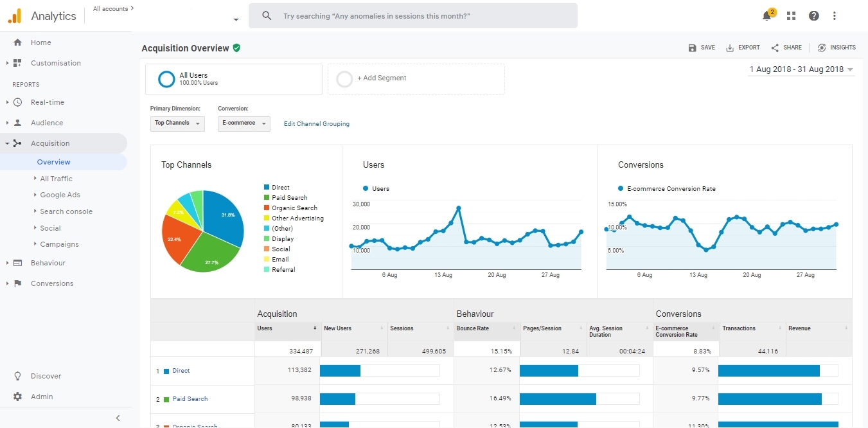Click the INSIGHTS icon
The image size is (868, 428).
pyautogui.click(x=822, y=48)
